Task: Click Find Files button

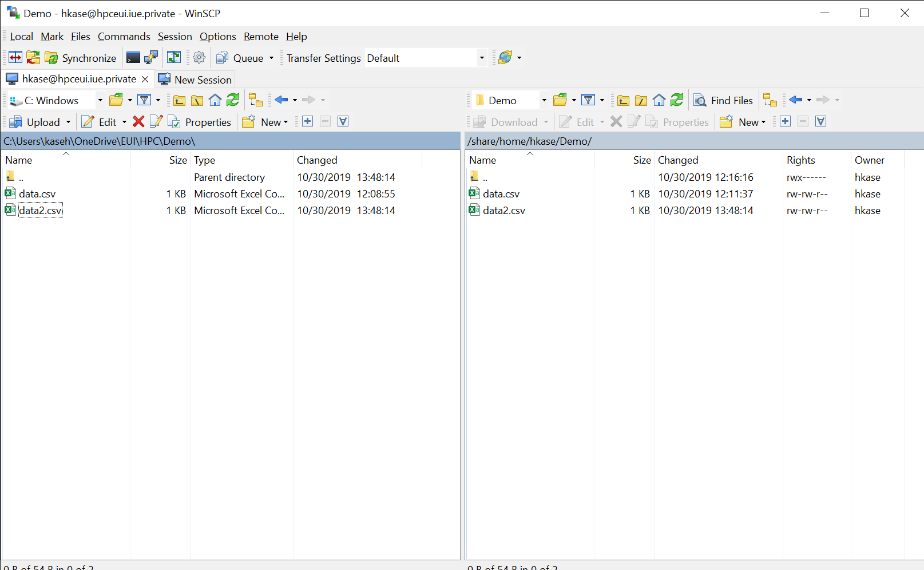Action: 724,100
